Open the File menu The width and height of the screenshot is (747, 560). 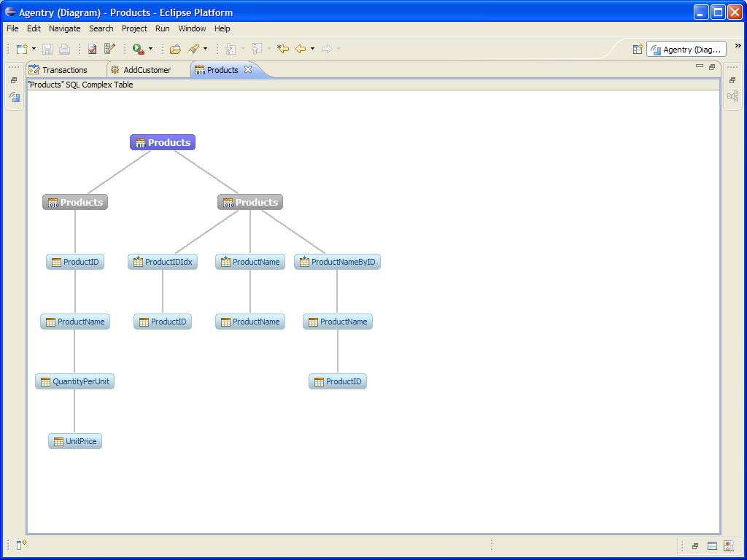(12, 28)
